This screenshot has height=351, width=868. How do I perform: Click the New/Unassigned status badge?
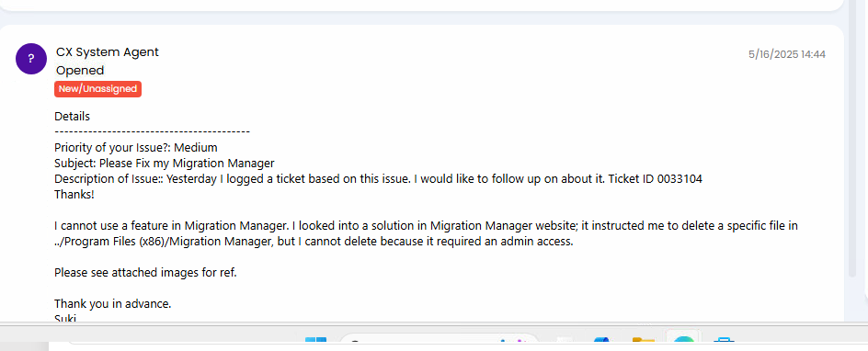(97, 89)
